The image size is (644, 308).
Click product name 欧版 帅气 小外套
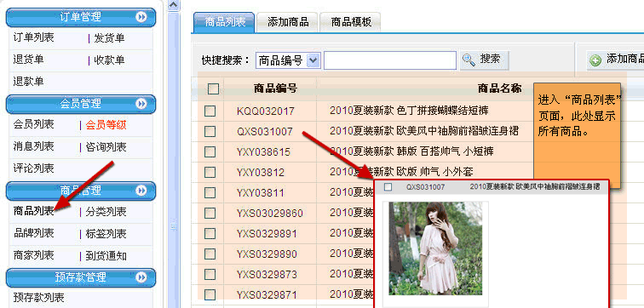tap(435, 171)
